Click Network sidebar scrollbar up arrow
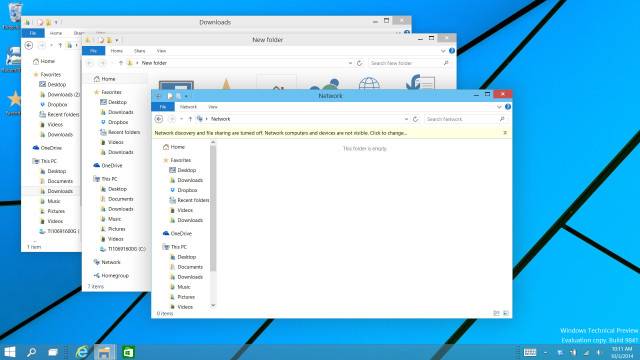 click(x=213, y=142)
